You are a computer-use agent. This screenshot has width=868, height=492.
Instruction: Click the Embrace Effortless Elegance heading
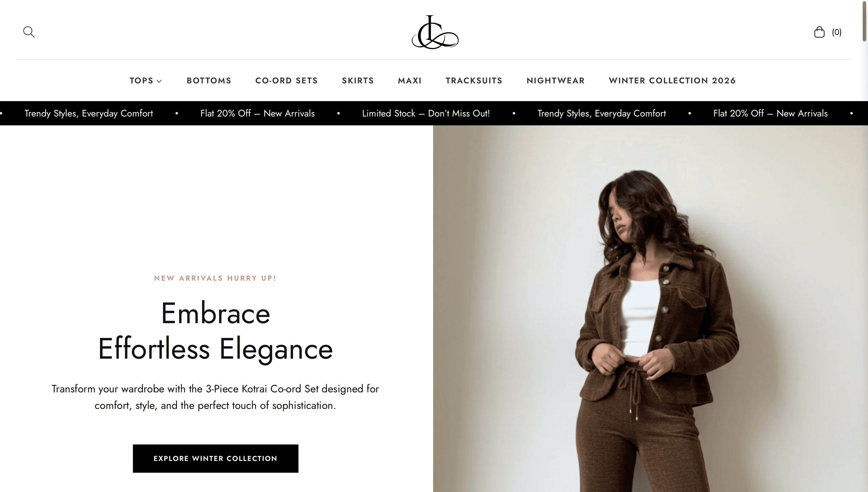(x=215, y=331)
